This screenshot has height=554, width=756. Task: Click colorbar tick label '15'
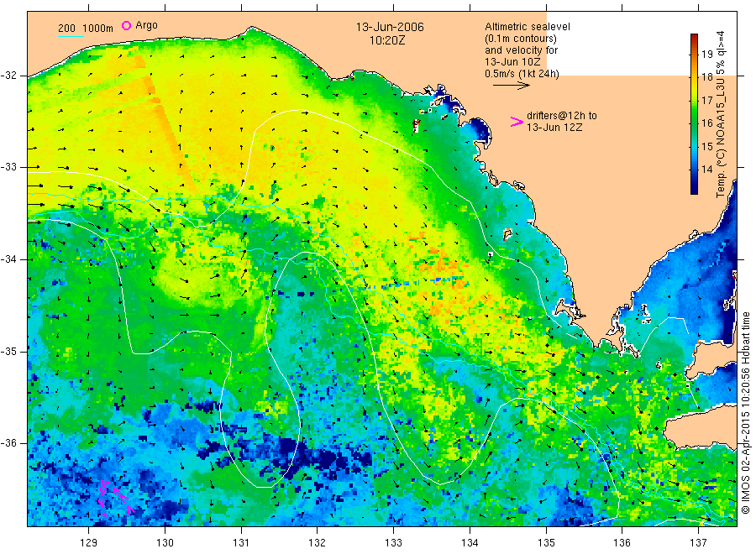(x=706, y=146)
